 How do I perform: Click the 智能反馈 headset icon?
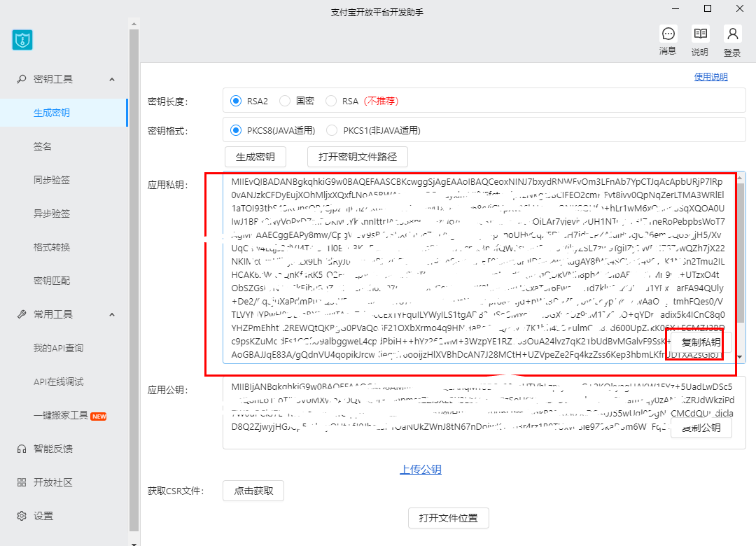pyautogui.click(x=22, y=449)
